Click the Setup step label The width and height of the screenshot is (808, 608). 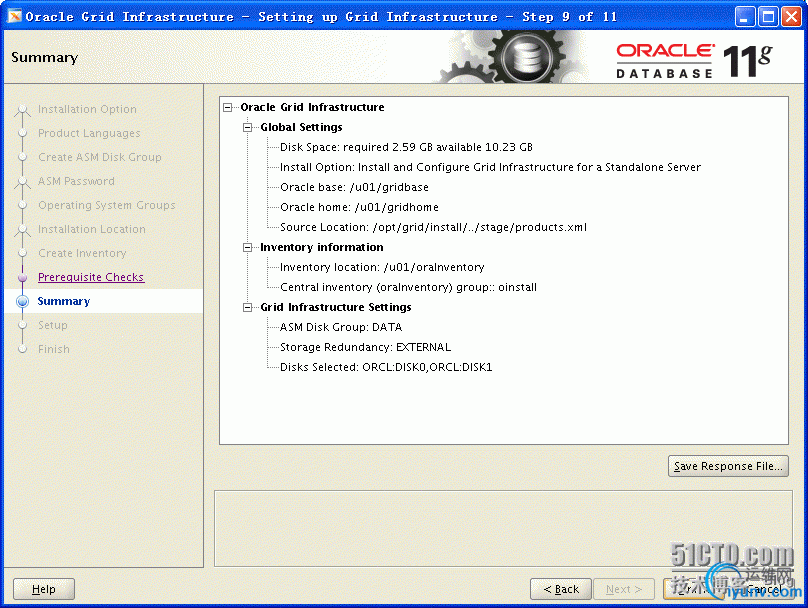(x=53, y=325)
